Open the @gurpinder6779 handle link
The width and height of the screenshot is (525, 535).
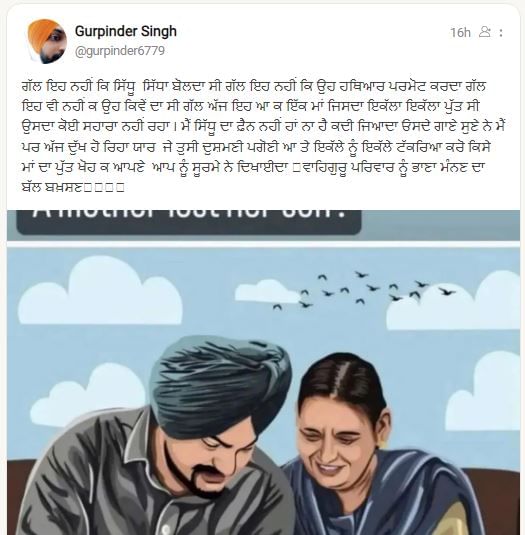click(x=120, y=51)
